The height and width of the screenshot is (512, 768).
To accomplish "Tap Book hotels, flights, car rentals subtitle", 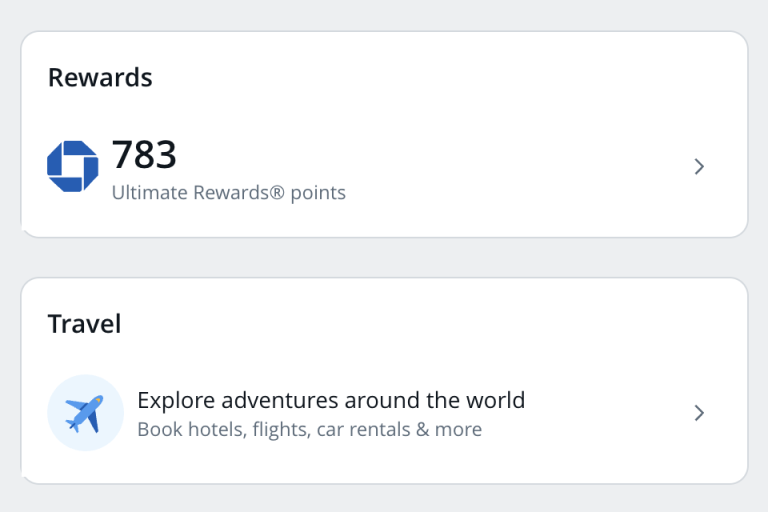I will 309,430.
